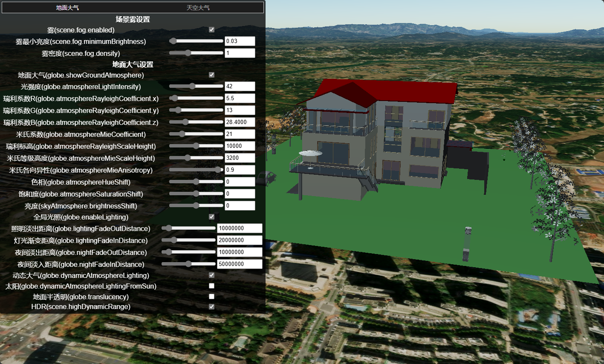The width and height of the screenshot is (604, 364).
Task: Click the fog density value field
Action: (240, 53)
